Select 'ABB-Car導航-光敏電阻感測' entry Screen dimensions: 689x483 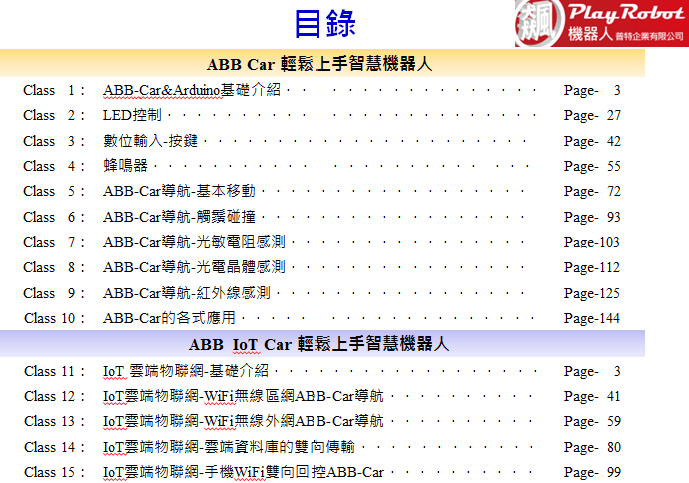point(194,242)
